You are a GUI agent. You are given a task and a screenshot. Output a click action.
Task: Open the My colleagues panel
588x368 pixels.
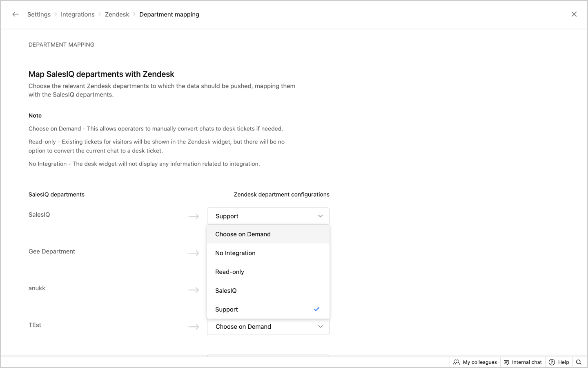click(x=480, y=362)
